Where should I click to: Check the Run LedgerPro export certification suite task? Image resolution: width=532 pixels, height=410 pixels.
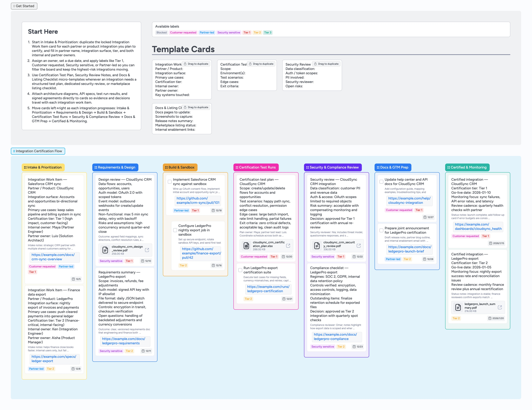(240, 270)
